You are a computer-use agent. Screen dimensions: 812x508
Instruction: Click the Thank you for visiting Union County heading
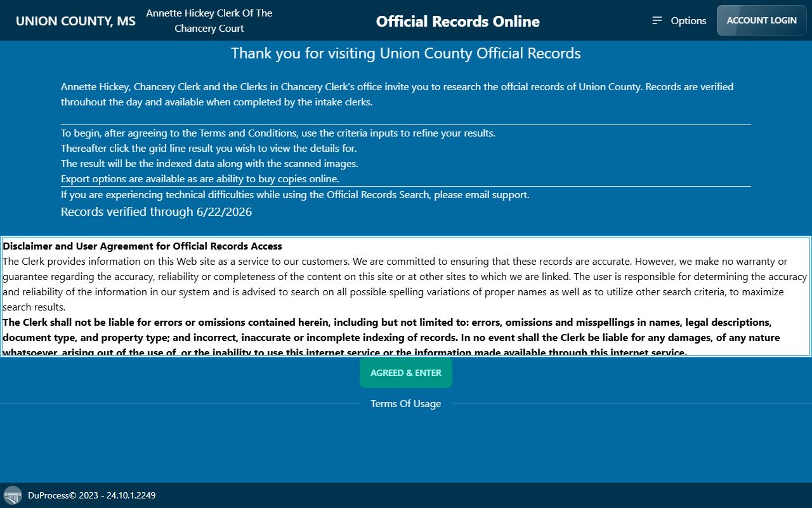click(406, 53)
